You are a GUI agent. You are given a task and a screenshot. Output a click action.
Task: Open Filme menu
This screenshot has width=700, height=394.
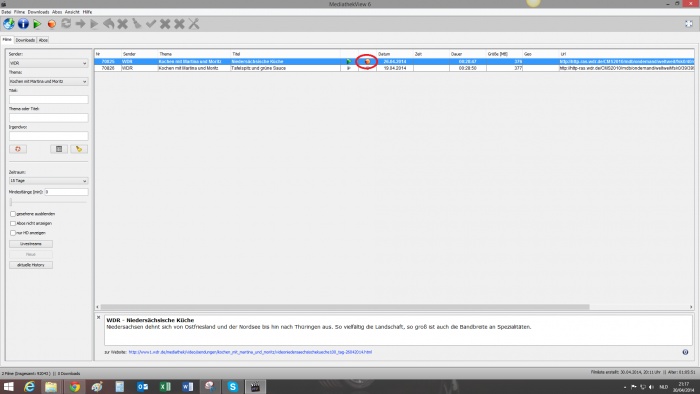(19, 12)
